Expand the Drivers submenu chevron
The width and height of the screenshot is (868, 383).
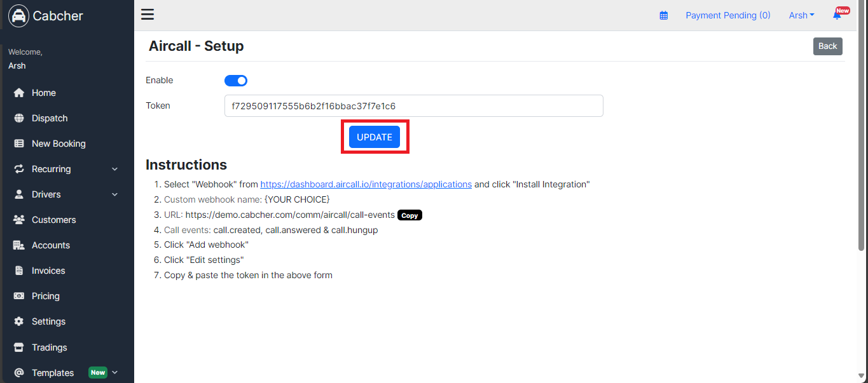115,194
